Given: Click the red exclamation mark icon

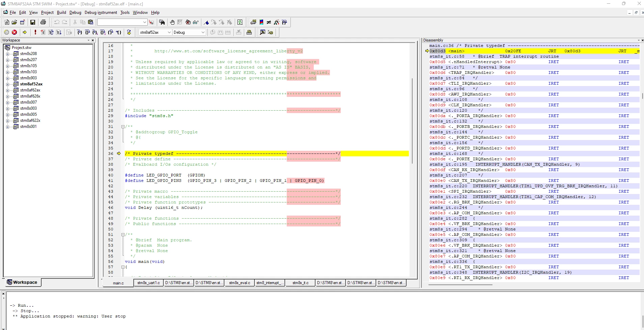Looking at the screenshot, I should (x=35, y=32).
